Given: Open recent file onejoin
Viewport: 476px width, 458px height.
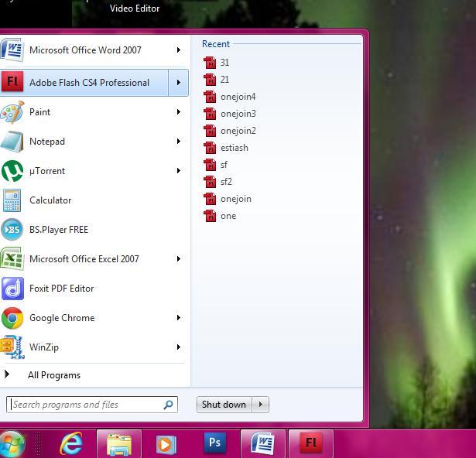Looking at the screenshot, I should (x=228, y=199).
